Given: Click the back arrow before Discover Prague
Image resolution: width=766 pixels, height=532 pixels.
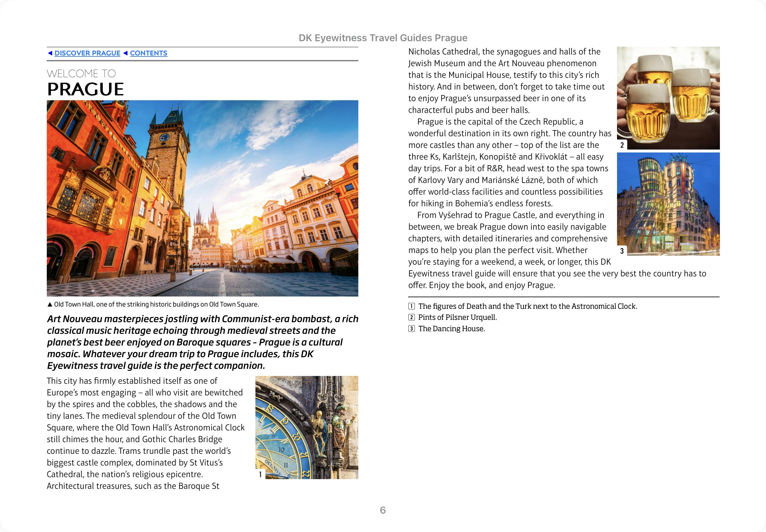Looking at the screenshot, I should [x=50, y=53].
